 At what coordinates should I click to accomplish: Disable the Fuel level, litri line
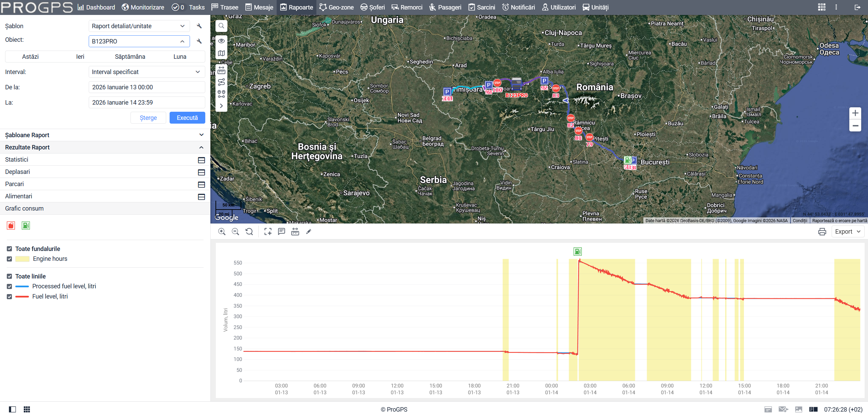[10, 296]
